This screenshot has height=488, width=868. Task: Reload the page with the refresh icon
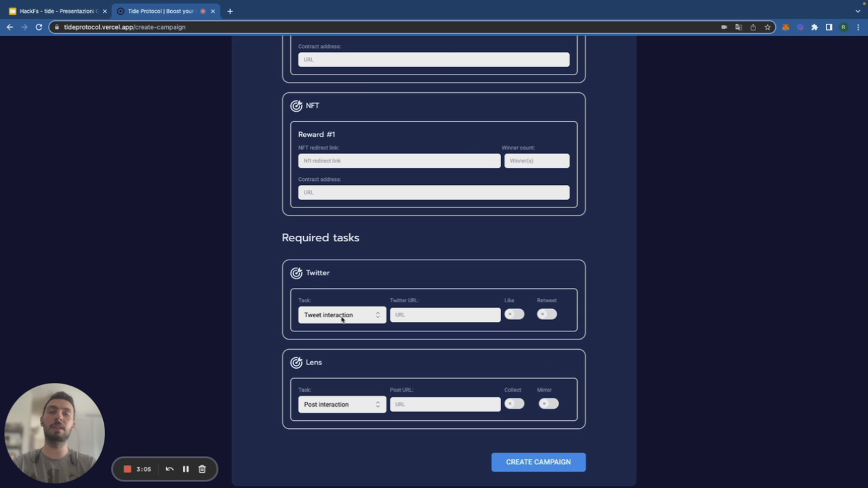click(x=39, y=27)
